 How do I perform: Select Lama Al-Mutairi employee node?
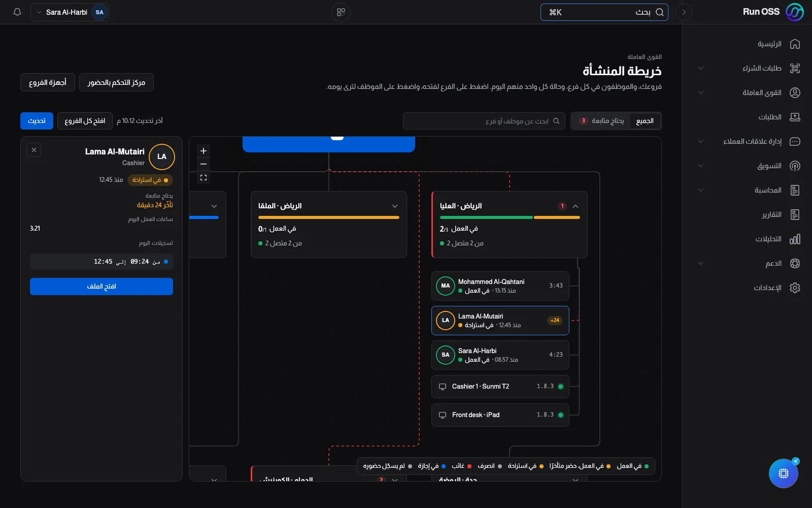coord(500,321)
